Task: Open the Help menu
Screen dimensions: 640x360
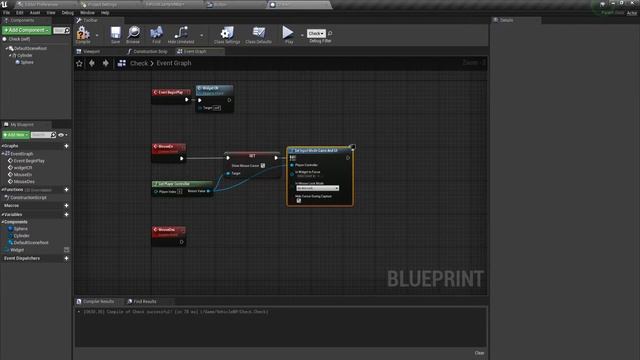Action: point(105,13)
